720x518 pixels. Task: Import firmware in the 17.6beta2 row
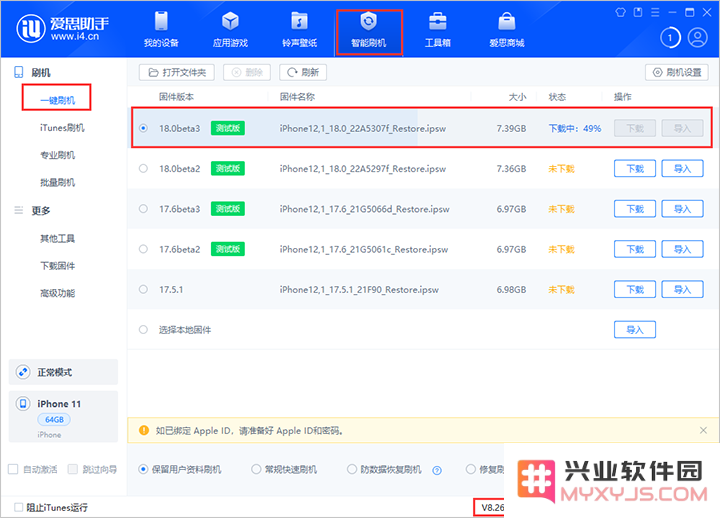682,249
